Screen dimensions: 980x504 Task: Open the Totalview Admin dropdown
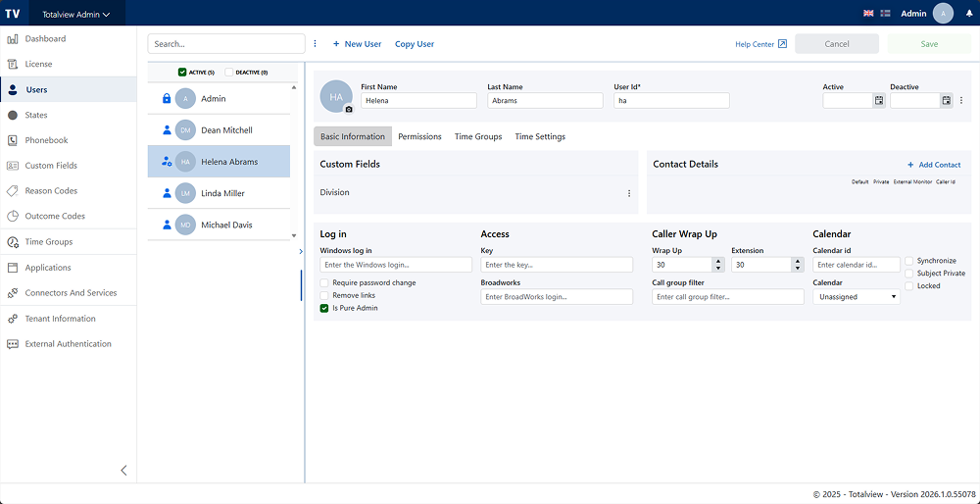pyautogui.click(x=76, y=14)
